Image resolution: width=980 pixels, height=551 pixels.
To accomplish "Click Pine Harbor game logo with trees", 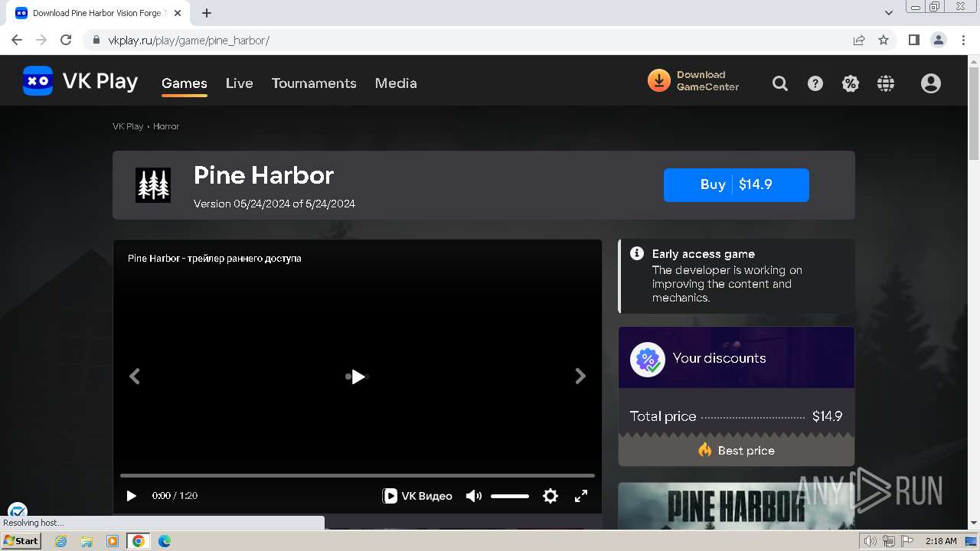I will [x=153, y=185].
